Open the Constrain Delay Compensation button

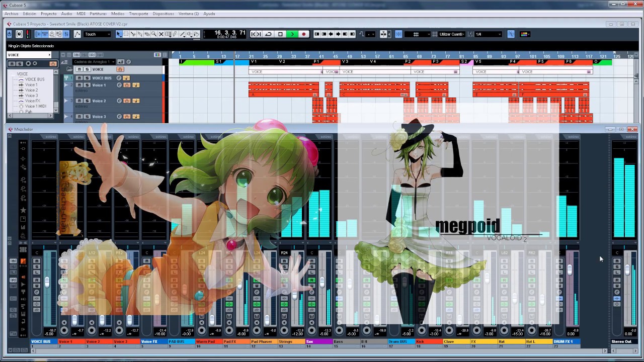[x=19, y=34]
